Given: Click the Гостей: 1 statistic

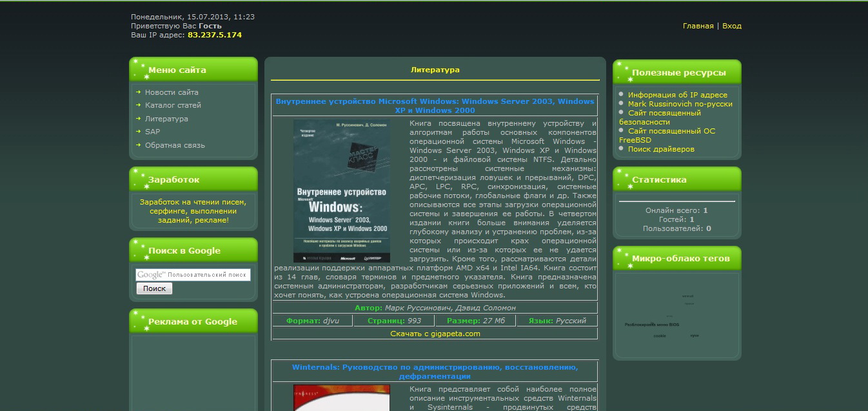Looking at the screenshot, I should tap(676, 219).
